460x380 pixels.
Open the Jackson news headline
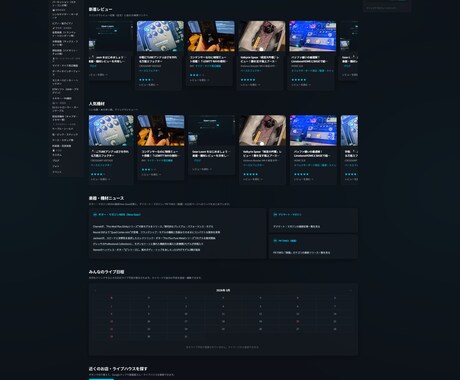pyautogui.click(x=154, y=238)
